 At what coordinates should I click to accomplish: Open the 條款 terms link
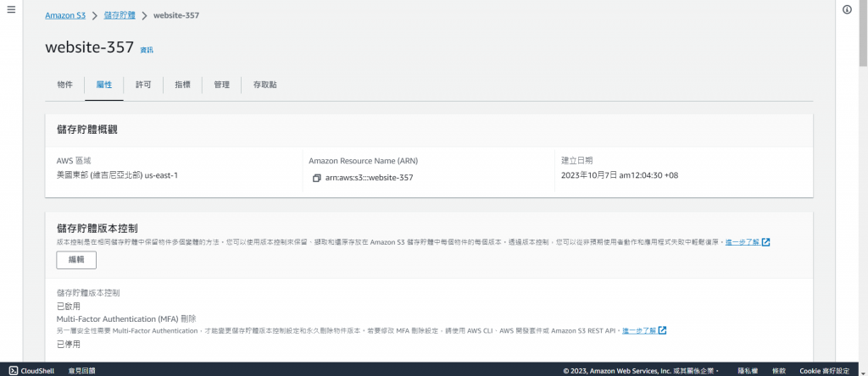click(779, 370)
